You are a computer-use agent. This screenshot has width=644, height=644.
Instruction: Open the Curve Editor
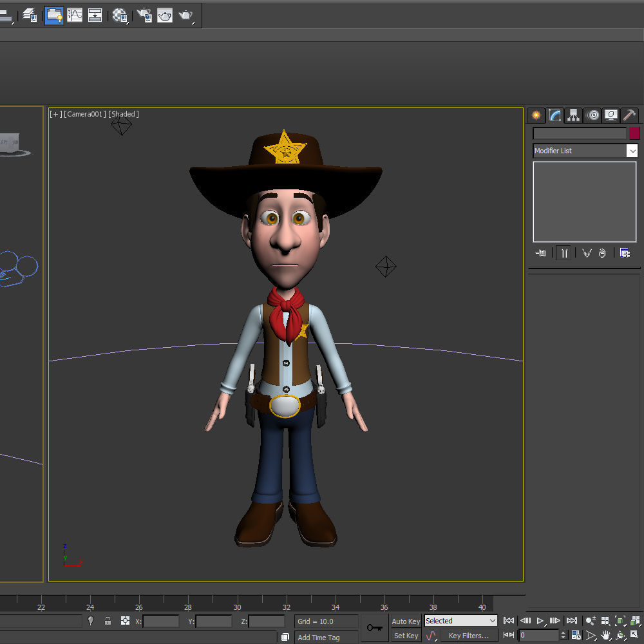[75, 15]
